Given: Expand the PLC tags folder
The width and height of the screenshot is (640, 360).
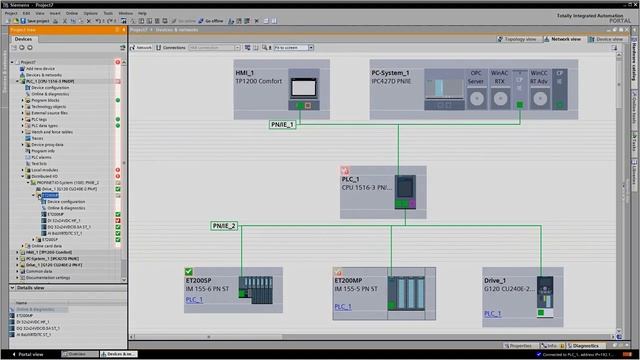Looking at the screenshot, I should (x=23, y=119).
